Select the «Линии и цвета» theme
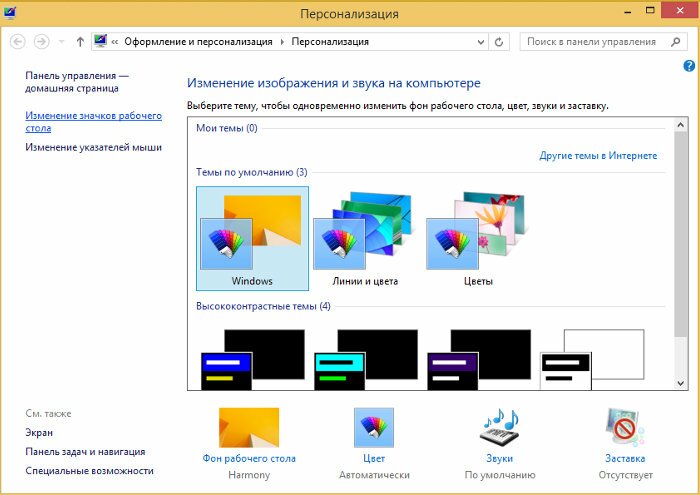Viewport: 700px width, 495px height. click(x=365, y=238)
